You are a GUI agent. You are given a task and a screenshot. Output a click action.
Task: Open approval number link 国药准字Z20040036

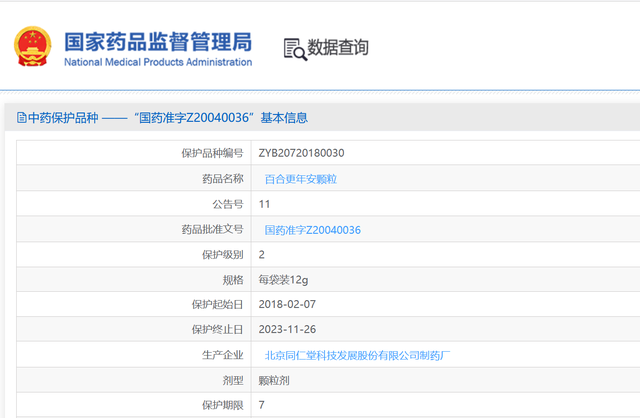point(313,230)
